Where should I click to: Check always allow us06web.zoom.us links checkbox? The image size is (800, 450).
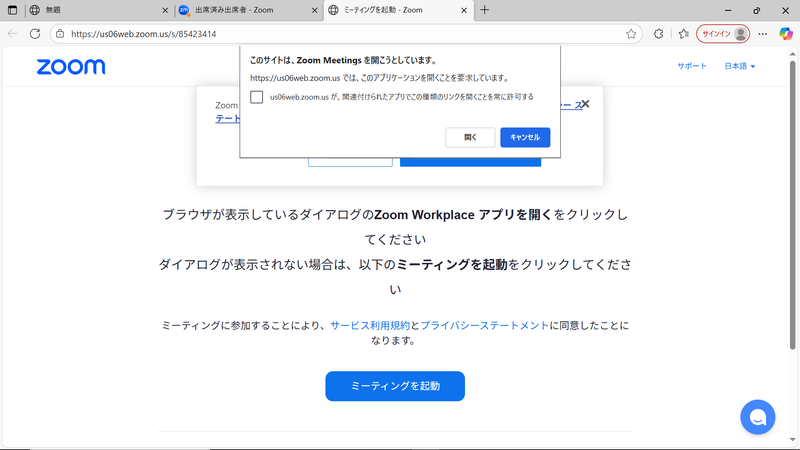pos(257,97)
